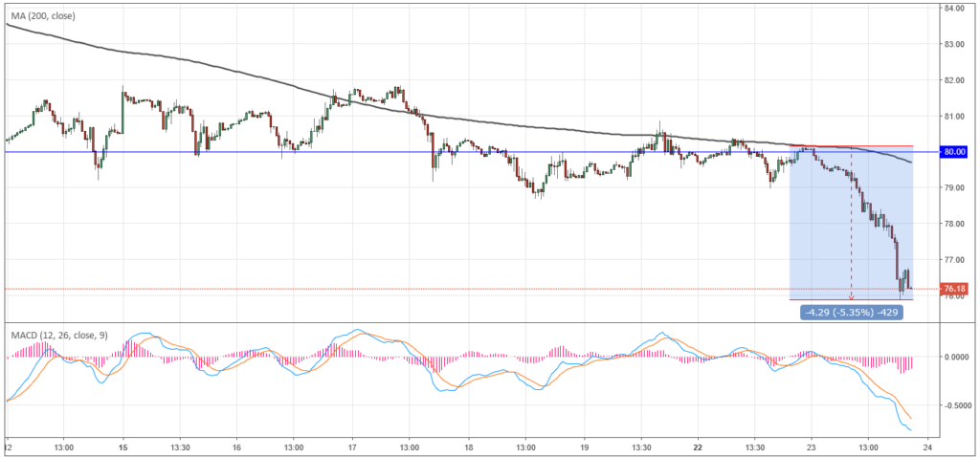Click the 77.00 price axis label
980x457 pixels.
coord(954,259)
